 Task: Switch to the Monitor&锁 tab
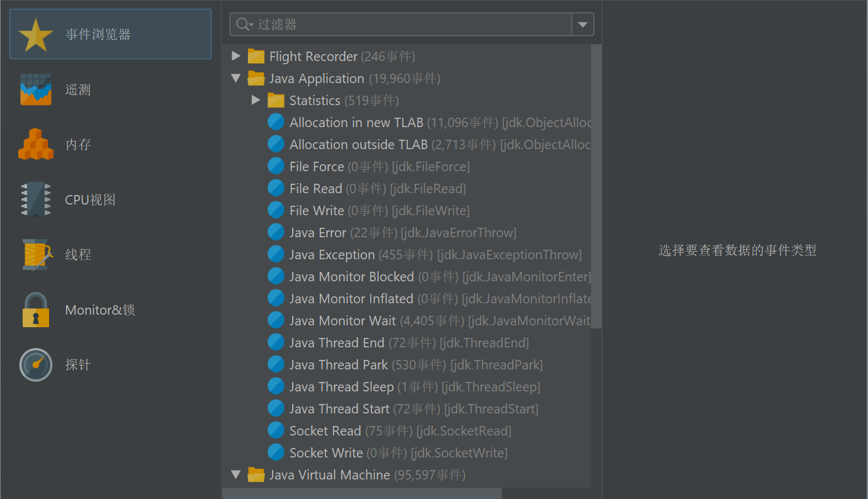[110, 310]
